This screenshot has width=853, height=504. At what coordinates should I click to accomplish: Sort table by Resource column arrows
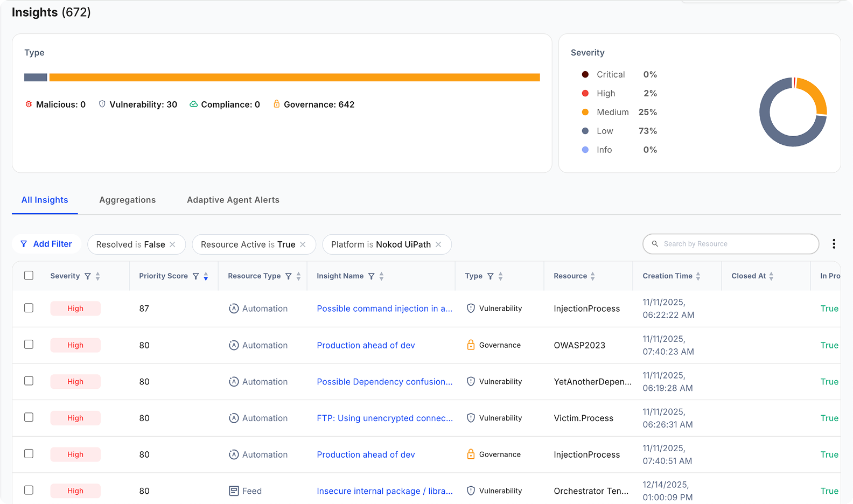592,276
